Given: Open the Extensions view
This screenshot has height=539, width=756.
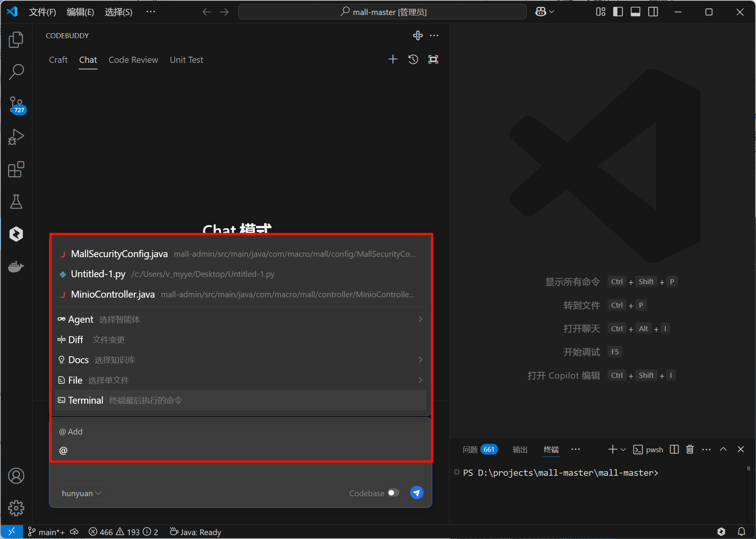Looking at the screenshot, I should pyautogui.click(x=16, y=169).
